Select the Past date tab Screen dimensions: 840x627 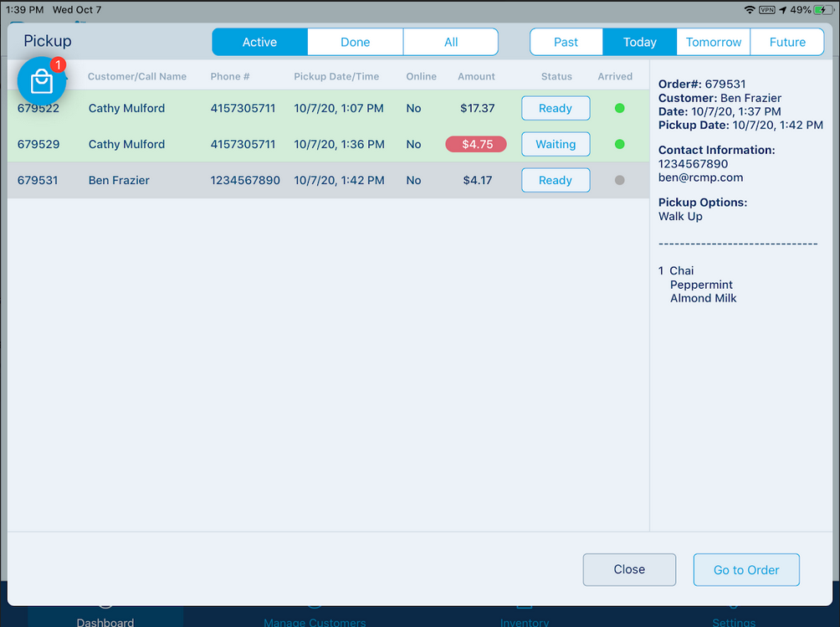coord(566,42)
